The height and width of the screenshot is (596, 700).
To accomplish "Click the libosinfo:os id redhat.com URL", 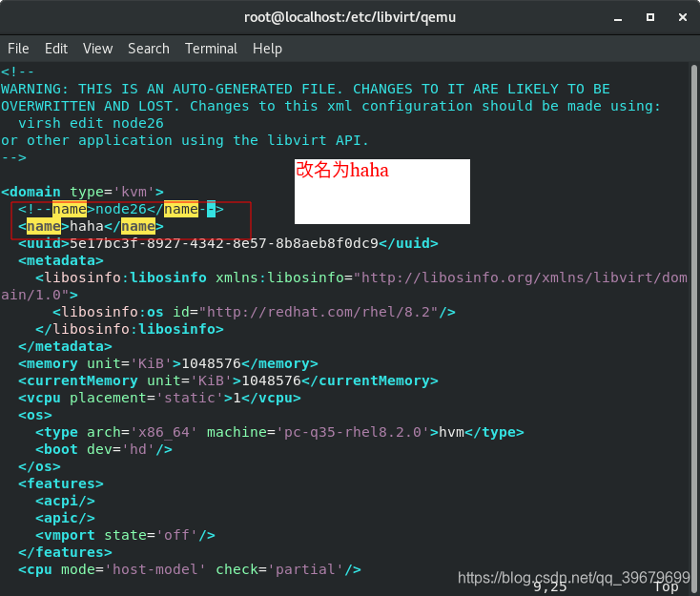I will [x=318, y=312].
